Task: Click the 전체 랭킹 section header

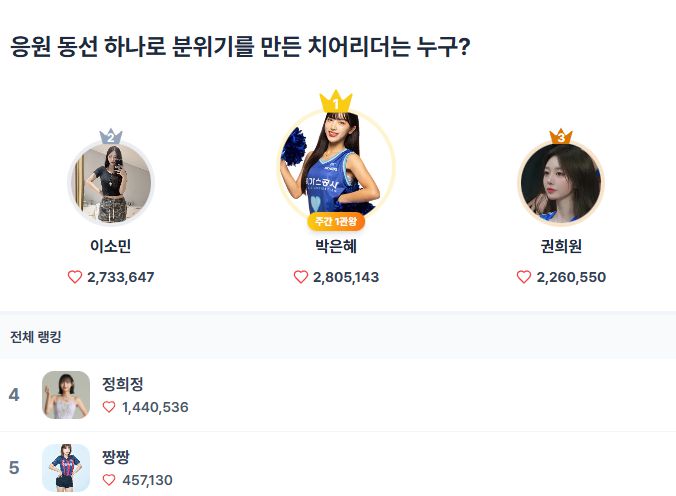Action: (36, 337)
